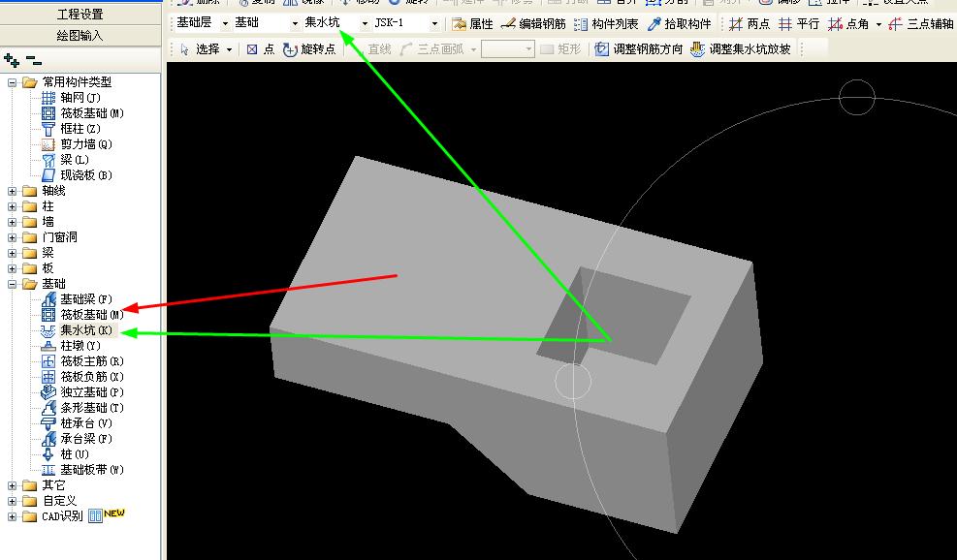Image resolution: width=957 pixels, height=560 pixels.
Task: Select 剪力墙(Q) shear wall item
Action: [x=78, y=144]
